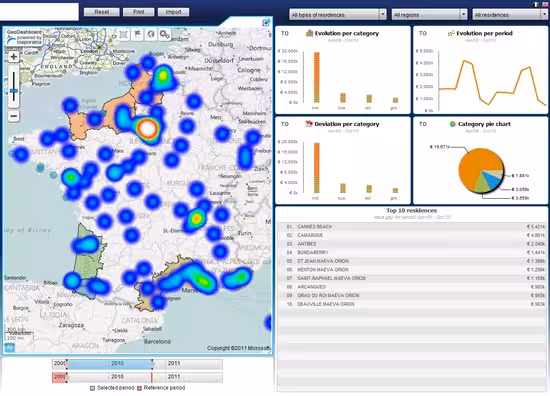This screenshot has width=550, height=396.
Task: Select the CANNES BEACH residence row
Action: click(412, 227)
